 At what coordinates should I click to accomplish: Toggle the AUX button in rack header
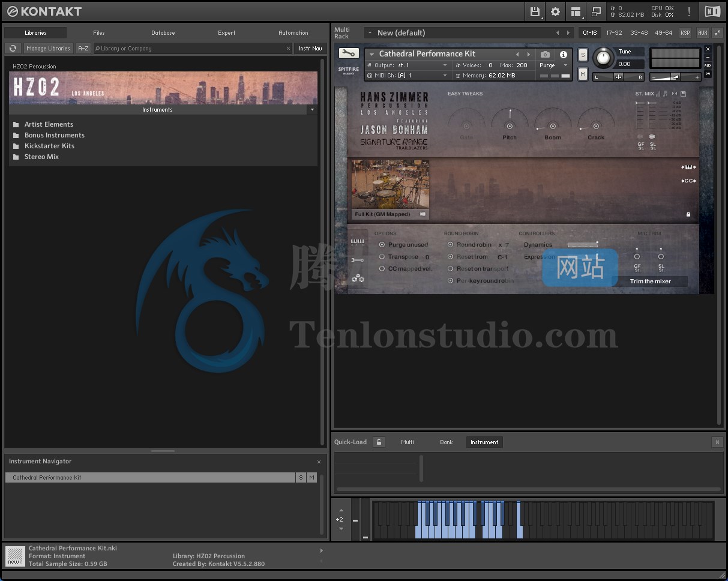click(702, 33)
